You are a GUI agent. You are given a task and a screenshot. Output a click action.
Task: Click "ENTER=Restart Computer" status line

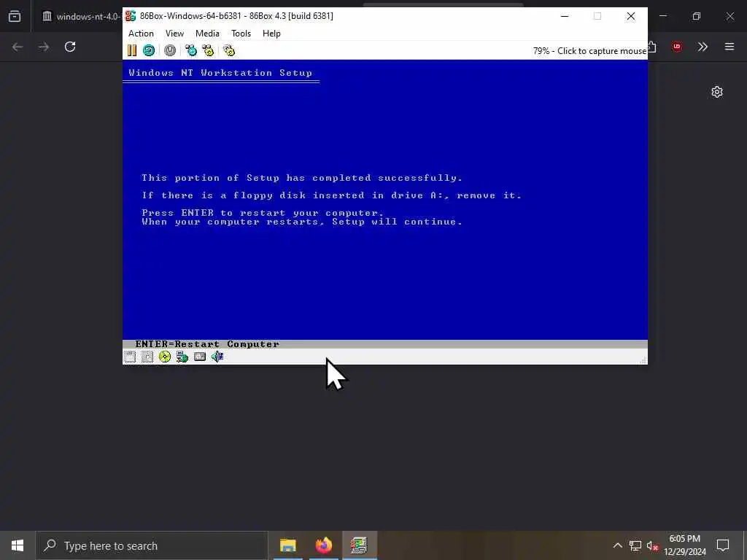[207, 344]
